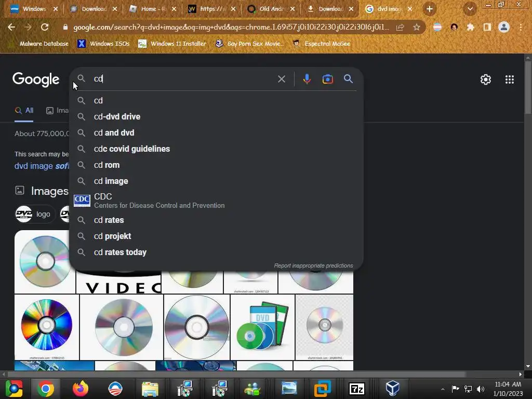Open the file explorer folder in taskbar
Screen dimensions: 532x399
pos(150,389)
